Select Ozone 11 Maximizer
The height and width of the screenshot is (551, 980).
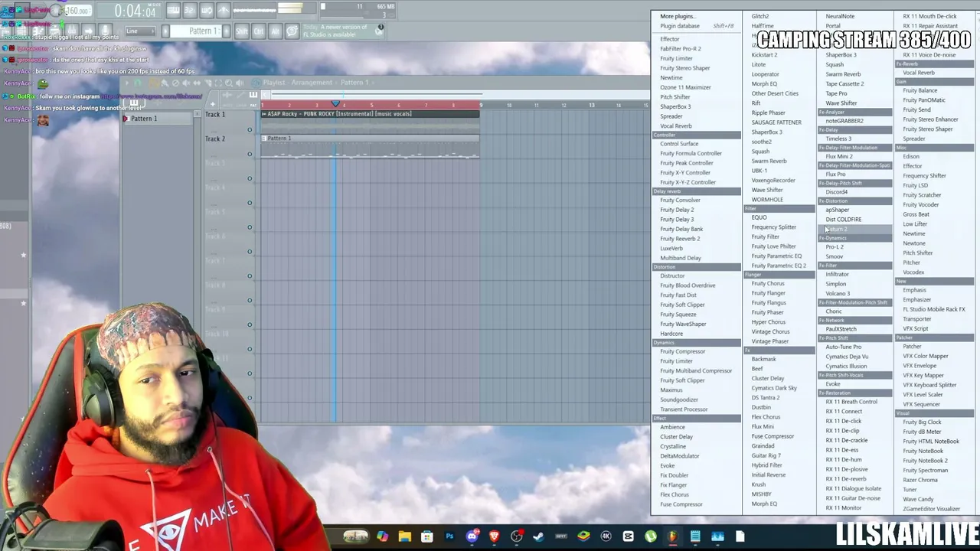coord(685,87)
